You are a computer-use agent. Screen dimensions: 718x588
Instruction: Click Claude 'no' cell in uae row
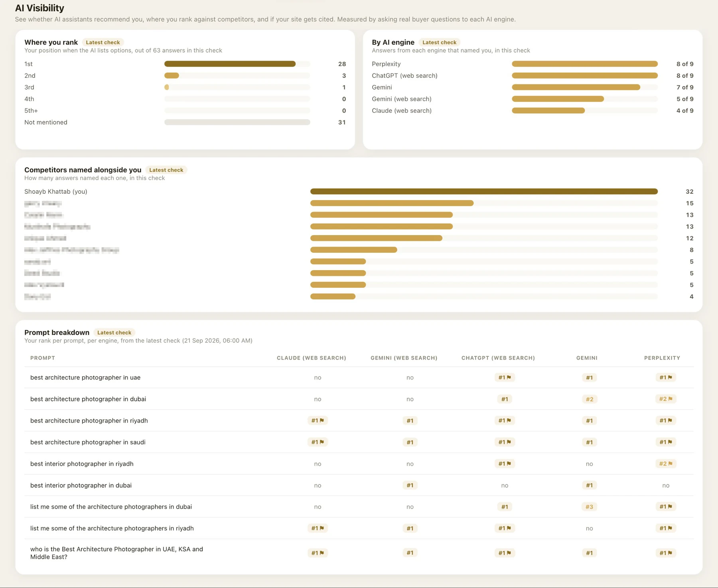[x=318, y=378]
